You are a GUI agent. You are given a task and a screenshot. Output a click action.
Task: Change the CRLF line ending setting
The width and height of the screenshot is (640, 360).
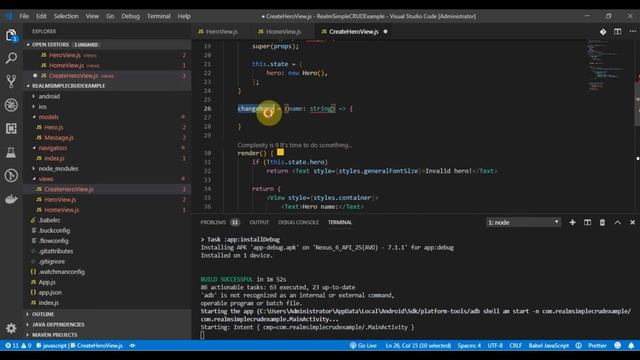(516, 346)
